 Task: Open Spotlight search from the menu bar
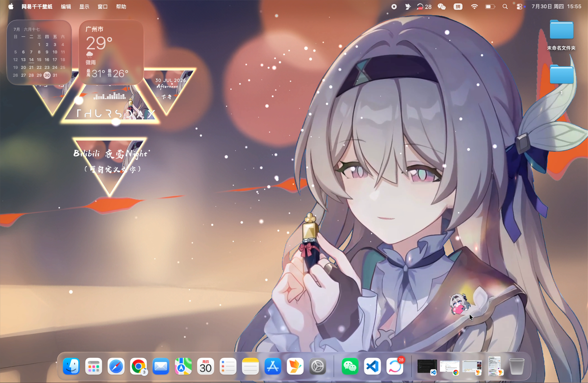(505, 7)
